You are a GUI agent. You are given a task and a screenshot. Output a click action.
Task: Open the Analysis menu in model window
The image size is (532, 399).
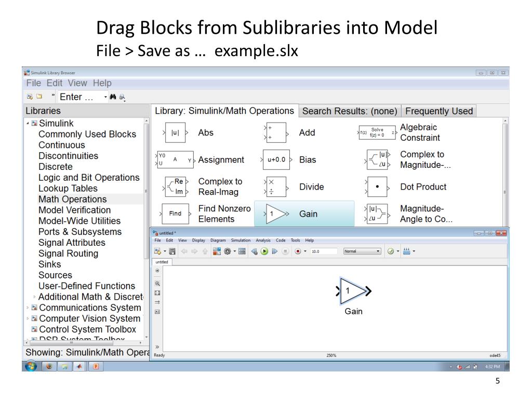point(263,240)
